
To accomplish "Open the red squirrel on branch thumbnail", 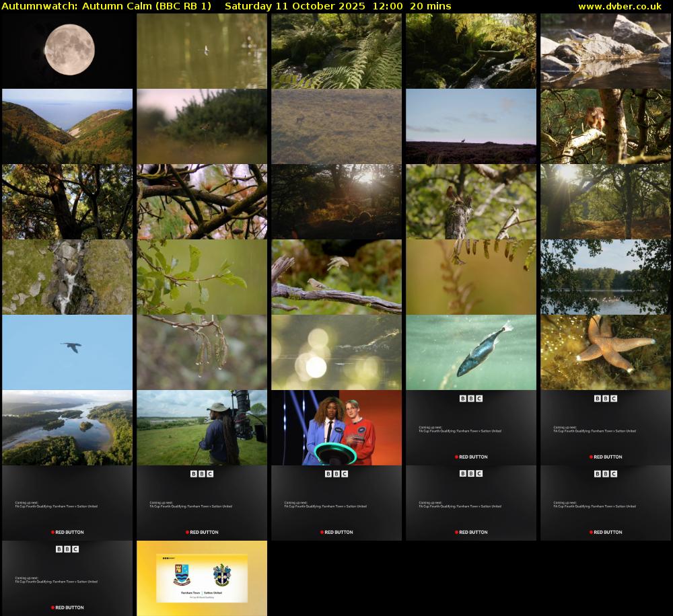I will [x=606, y=126].
